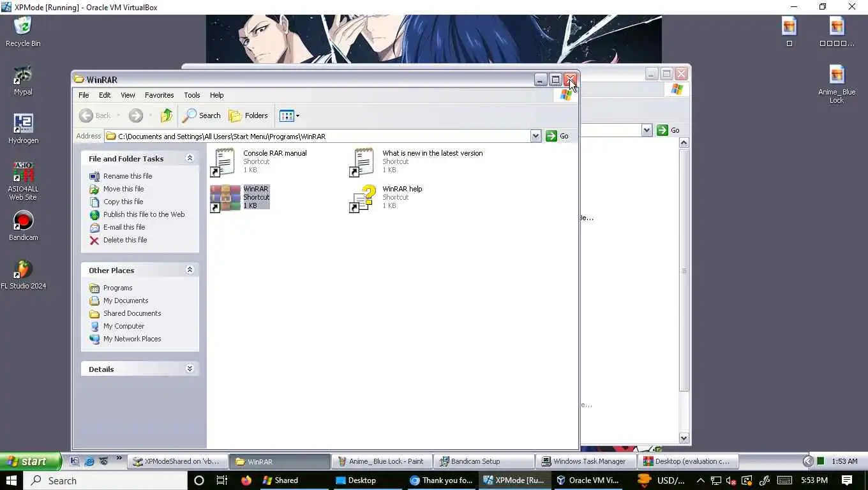Go to My Computer in Other Places
Screen dimensions: 868x490
pyautogui.click(x=124, y=326)
